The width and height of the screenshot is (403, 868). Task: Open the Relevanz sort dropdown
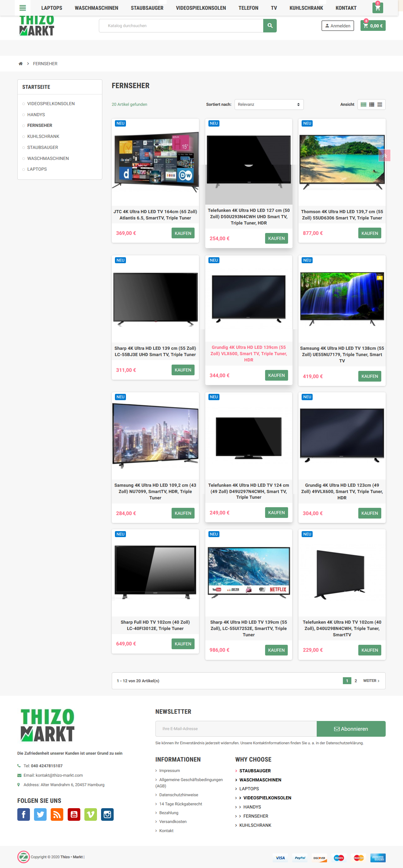coord(269,105)
